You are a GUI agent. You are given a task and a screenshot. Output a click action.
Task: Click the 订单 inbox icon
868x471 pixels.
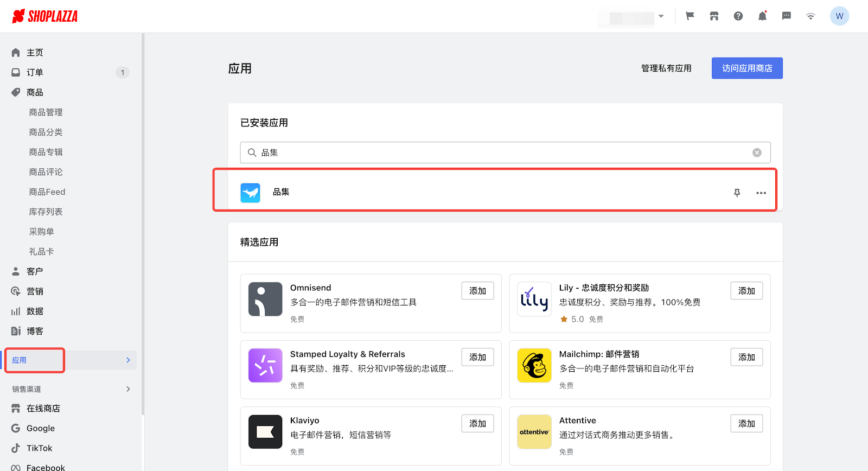click(x=16, y=72)
